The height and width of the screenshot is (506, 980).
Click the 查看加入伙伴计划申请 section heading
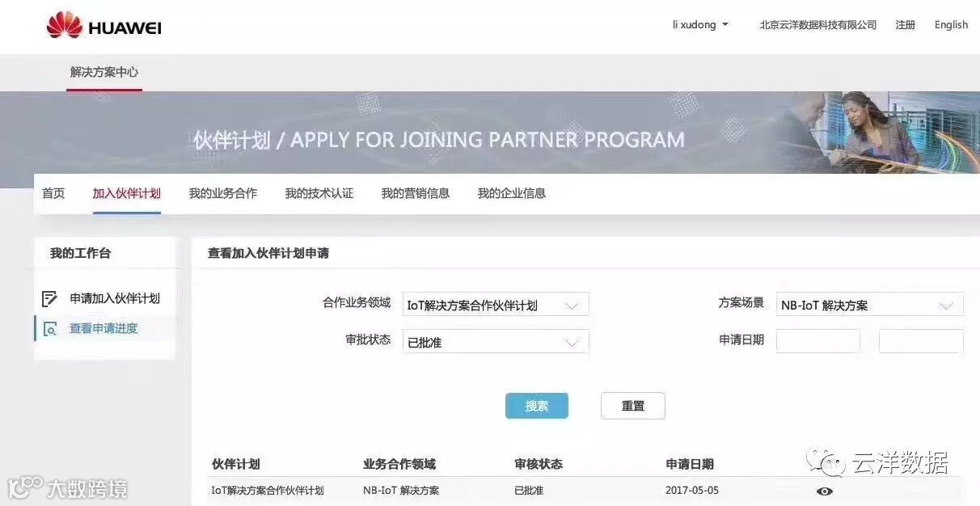(268, 253)
